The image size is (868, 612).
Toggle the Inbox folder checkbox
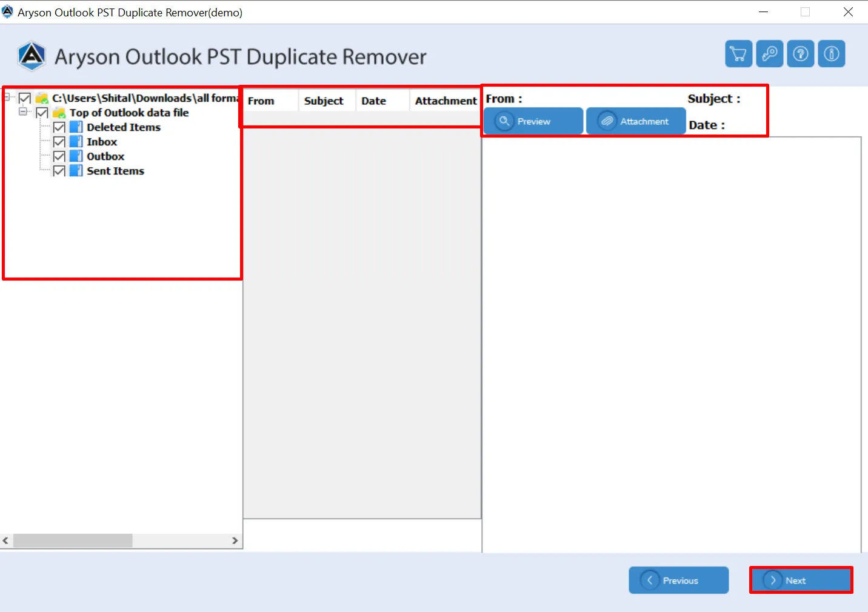59,141
